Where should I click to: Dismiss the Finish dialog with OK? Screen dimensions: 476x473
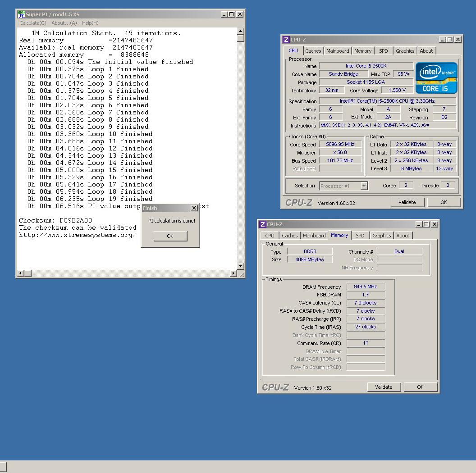[x=170, y=236]
